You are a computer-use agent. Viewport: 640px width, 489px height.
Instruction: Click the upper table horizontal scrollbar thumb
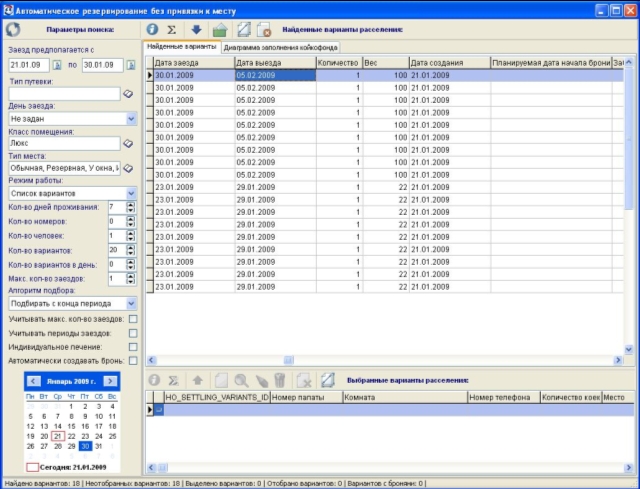289,360
